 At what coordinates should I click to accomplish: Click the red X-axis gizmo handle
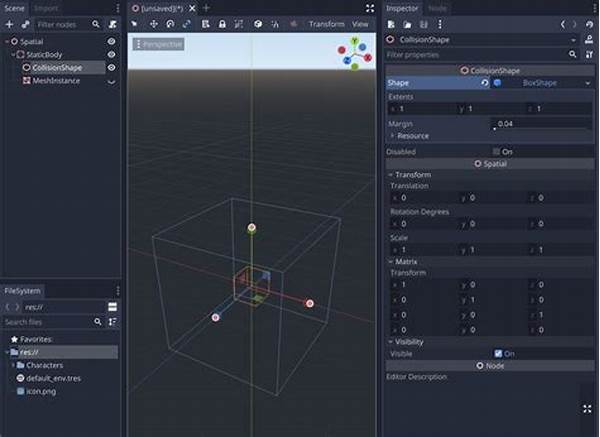pos(310,303)
